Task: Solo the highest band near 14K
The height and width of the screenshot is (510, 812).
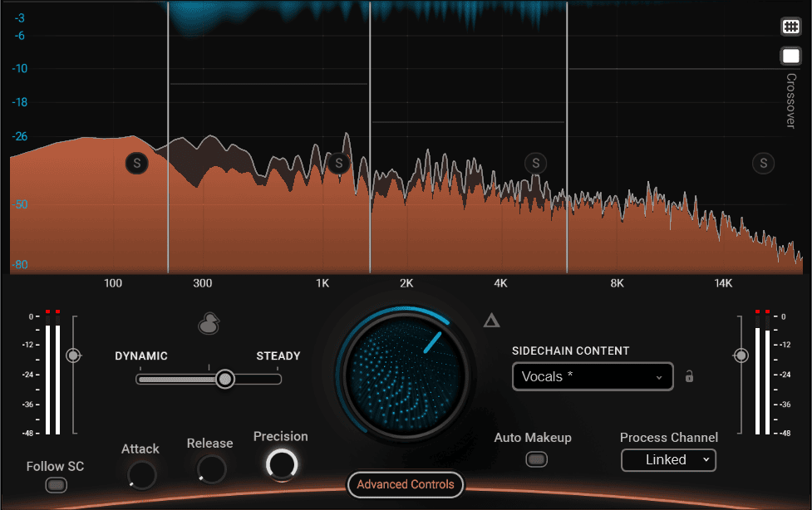Action: 763,163
